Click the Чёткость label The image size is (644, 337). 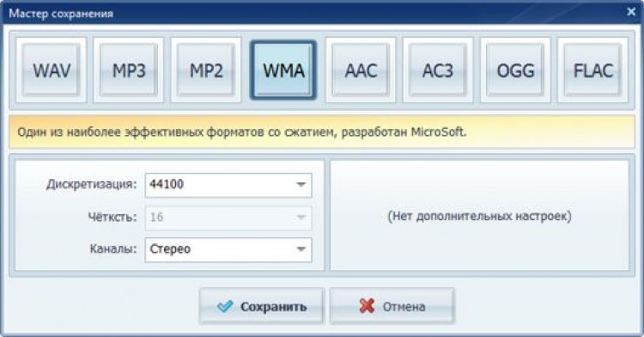pyautogui.click(x=112, y=217)
